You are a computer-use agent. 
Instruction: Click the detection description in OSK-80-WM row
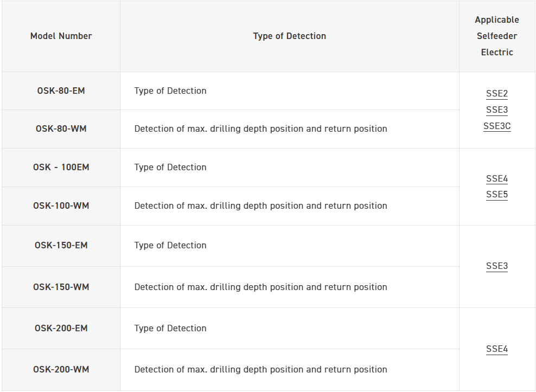(260, 129)
